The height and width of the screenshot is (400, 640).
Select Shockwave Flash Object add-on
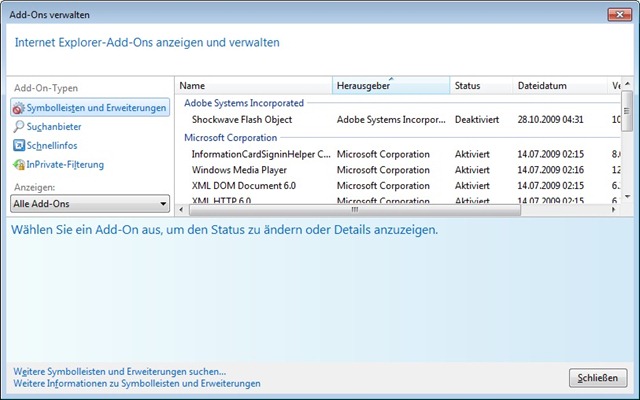[x=242, y=120]
